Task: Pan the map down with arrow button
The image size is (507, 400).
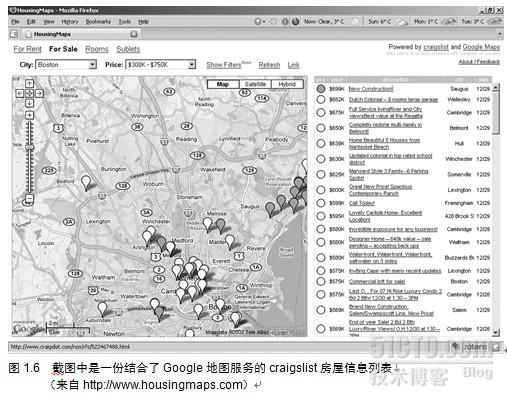Action: (29, 103)
